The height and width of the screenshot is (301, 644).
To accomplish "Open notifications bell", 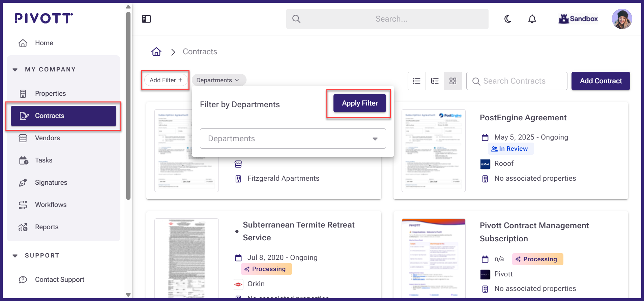I will (532, 19).
